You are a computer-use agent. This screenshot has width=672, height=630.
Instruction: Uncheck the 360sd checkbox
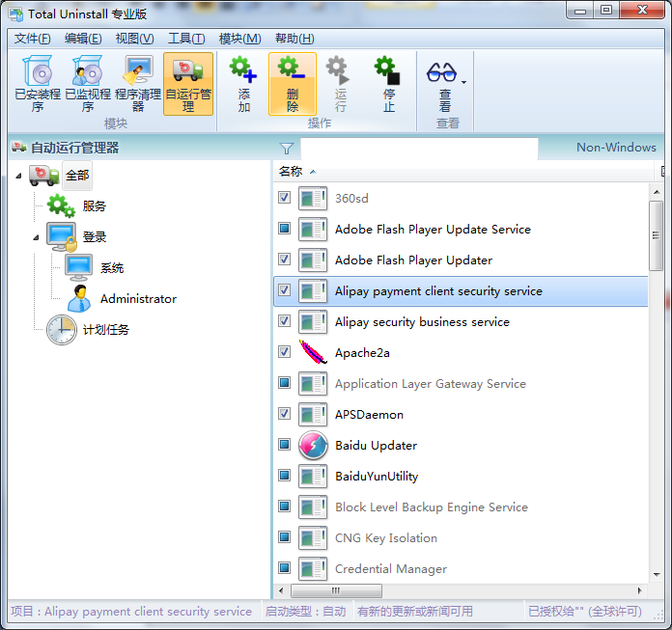(285, 198)
